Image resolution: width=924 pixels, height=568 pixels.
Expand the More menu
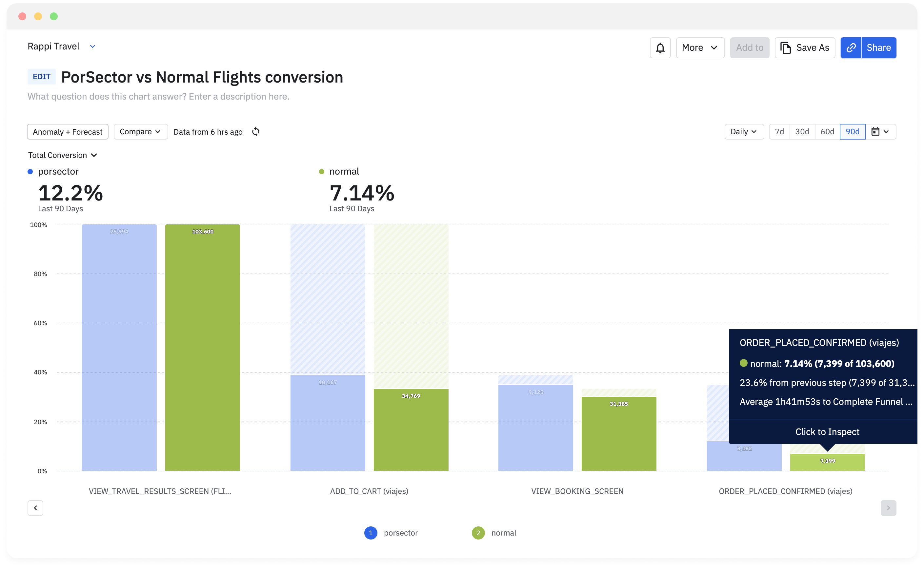(700, 48)
